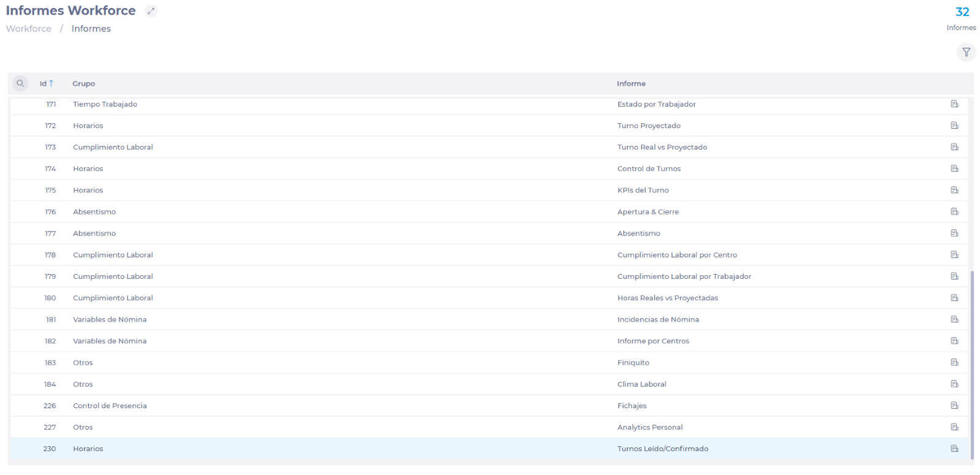This screenshot has height=475, width=980.
Task: Click report icon for Turnos Leído/Confirmado
Action: 954,449
